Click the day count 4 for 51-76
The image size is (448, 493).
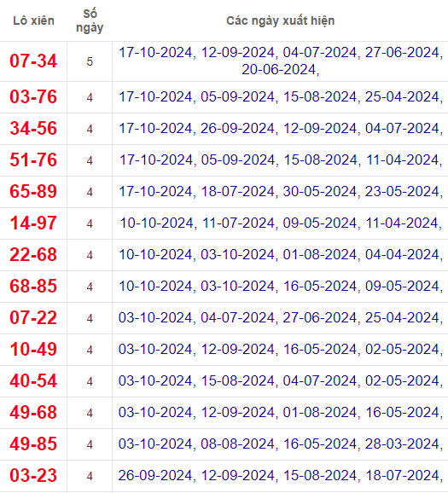click(90, 160)
